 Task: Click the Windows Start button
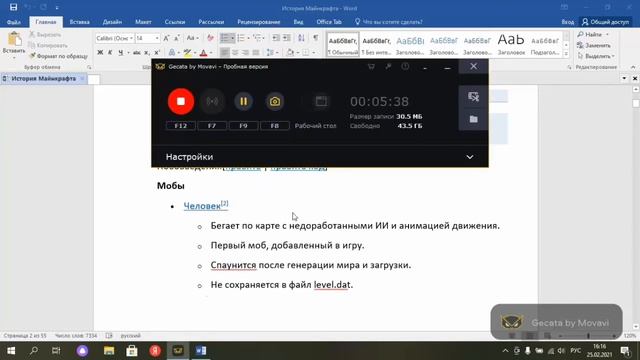(11, 351)
